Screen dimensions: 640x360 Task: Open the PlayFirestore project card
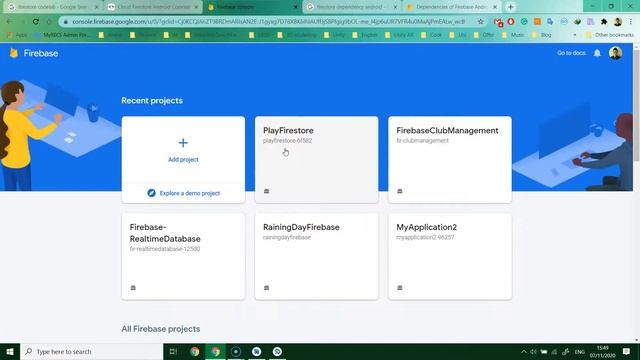coord(316,160)
